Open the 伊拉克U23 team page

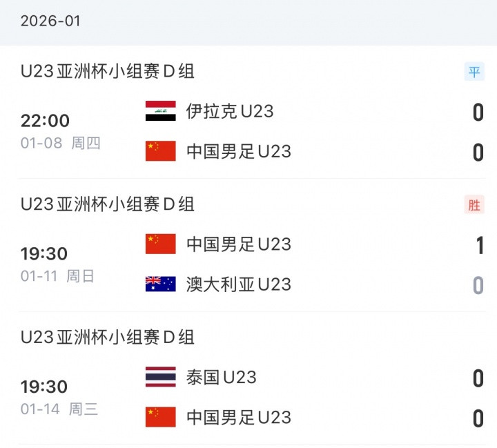tap(230, 111)
